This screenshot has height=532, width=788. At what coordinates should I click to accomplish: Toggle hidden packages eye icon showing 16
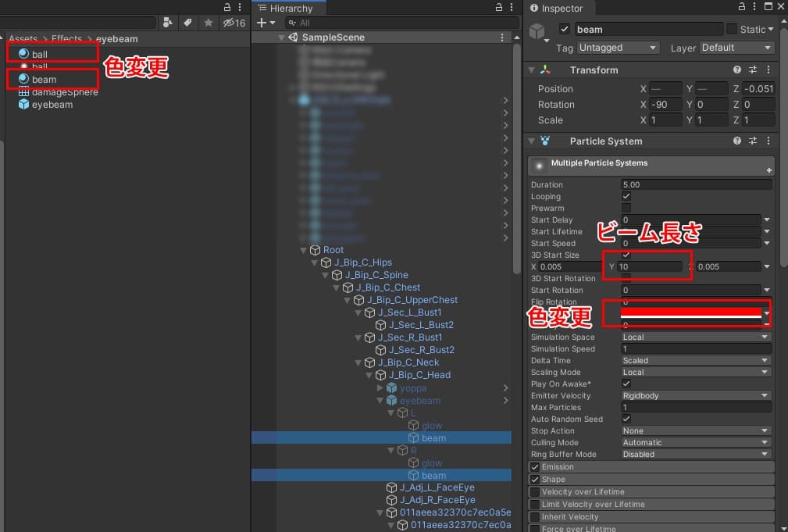[234, 23]
